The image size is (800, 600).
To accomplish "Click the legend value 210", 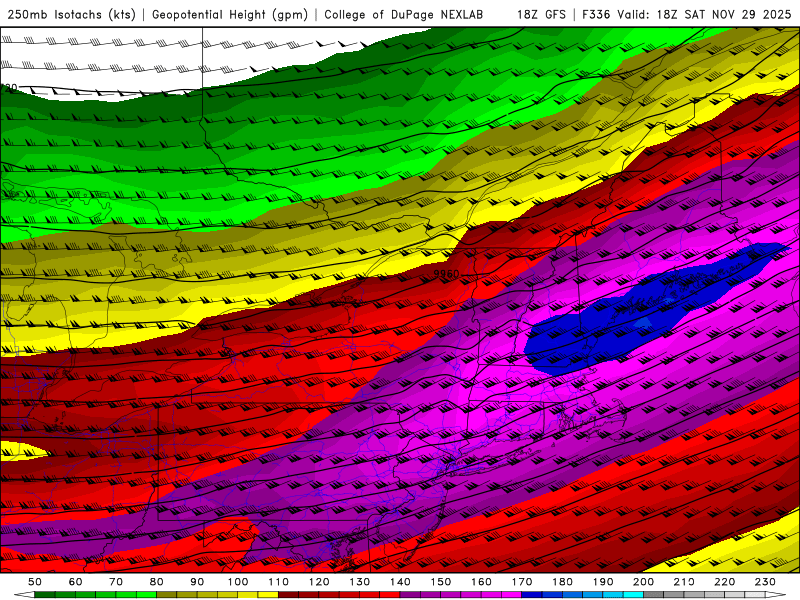I will [684, 582].
